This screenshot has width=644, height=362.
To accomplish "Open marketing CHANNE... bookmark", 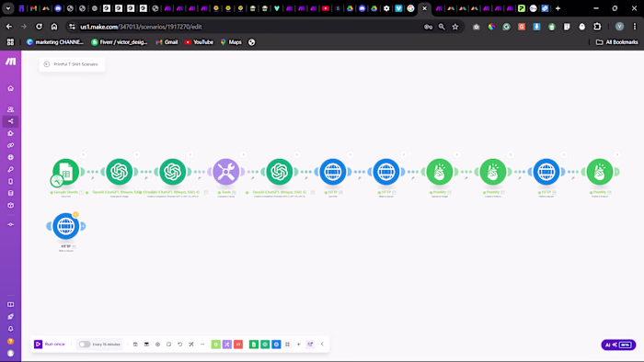I will [x=54, y=42].
